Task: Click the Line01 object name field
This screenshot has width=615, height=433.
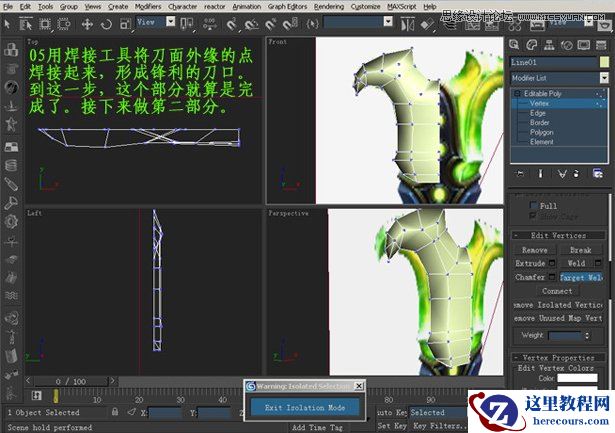Action: pos(553,62)
